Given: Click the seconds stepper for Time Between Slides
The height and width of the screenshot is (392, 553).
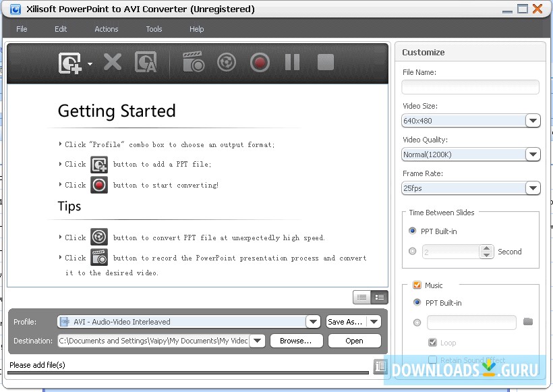Looking at the screenshot, I should click(487, 251).
